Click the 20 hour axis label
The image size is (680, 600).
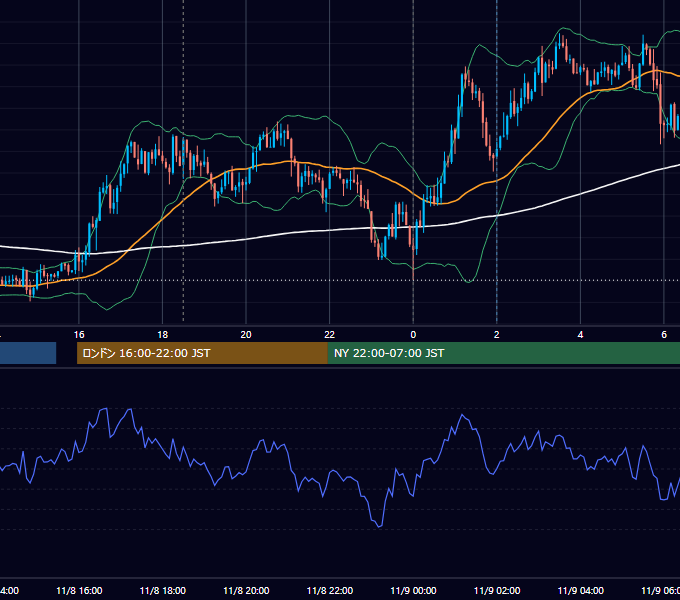tap(246, 334)
